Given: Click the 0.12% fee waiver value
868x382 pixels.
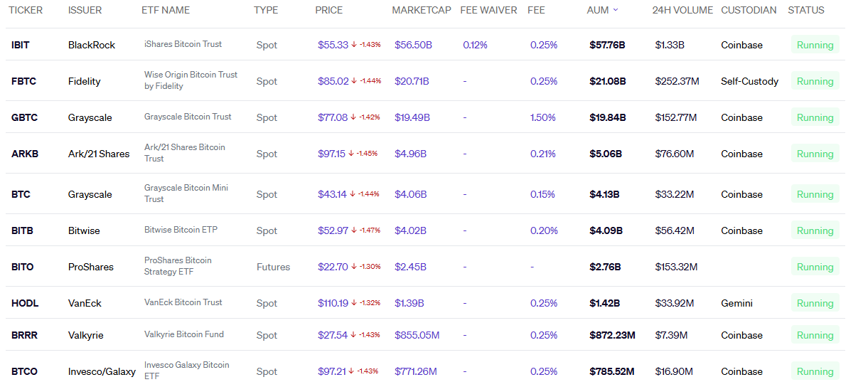Looking at the screenshot, I should click(x=475, y=45).
